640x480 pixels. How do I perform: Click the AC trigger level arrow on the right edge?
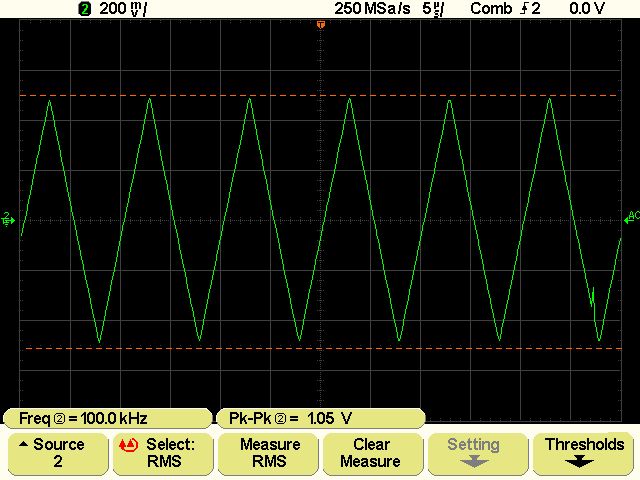tap(631, 218)
